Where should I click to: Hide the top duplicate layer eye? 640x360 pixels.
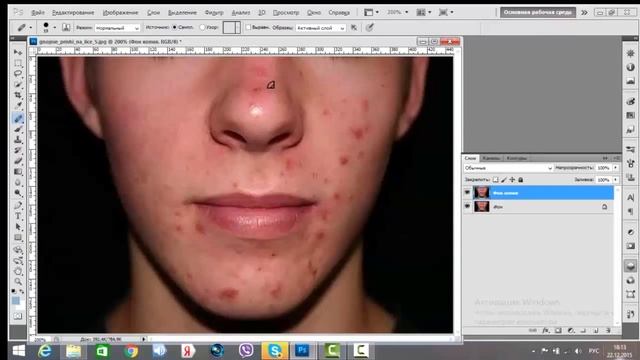(467, 193)
